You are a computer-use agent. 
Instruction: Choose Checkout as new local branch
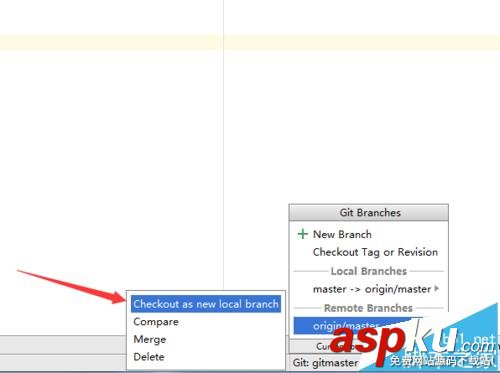tap(206, 304)
